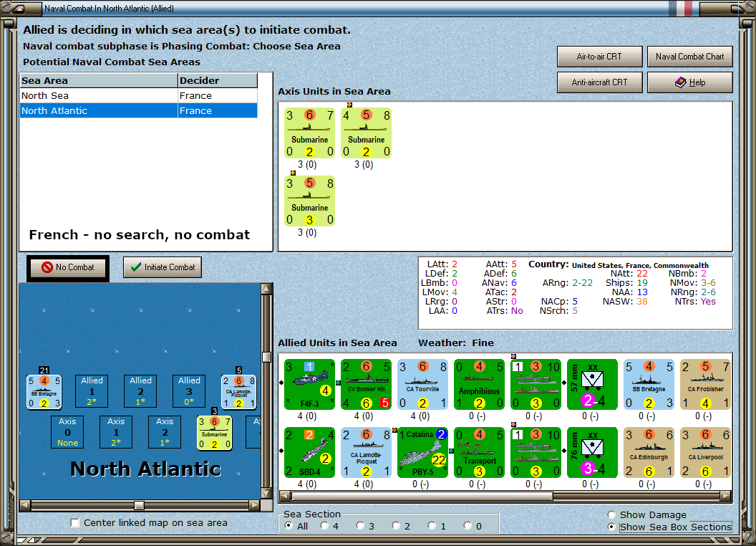Click the CA Tourville cruiser counter
This screenshot has width=756, height=546.
click(x=423, y=384)
